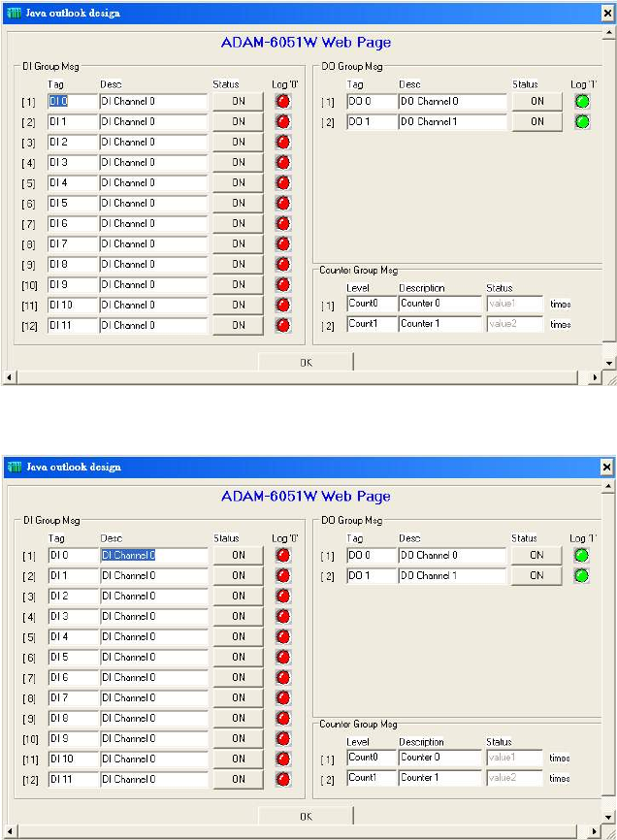
Task: Edit the Counter 1 description in upper window
Action: coord(440,324)
